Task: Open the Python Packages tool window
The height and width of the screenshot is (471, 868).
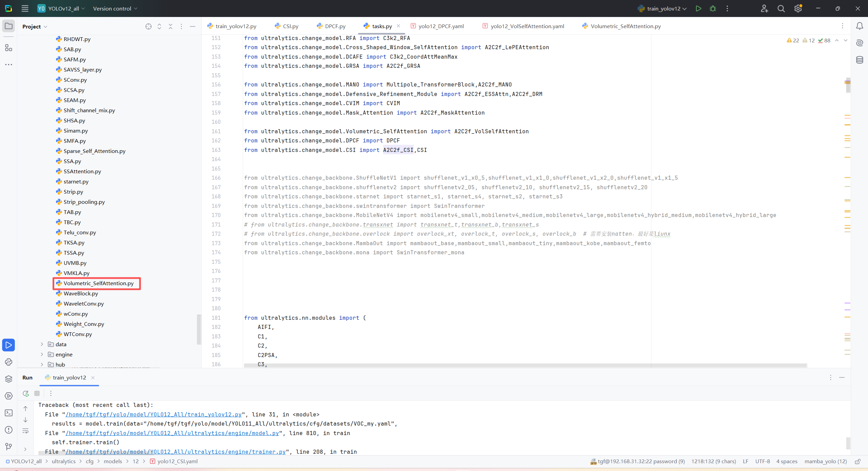Action: [8, 379]
